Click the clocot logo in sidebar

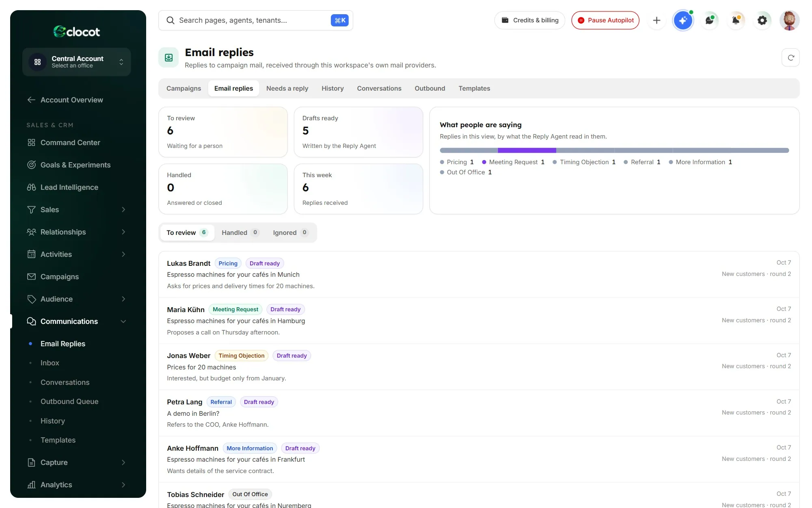pyautogui.click(x=77, y=31)
